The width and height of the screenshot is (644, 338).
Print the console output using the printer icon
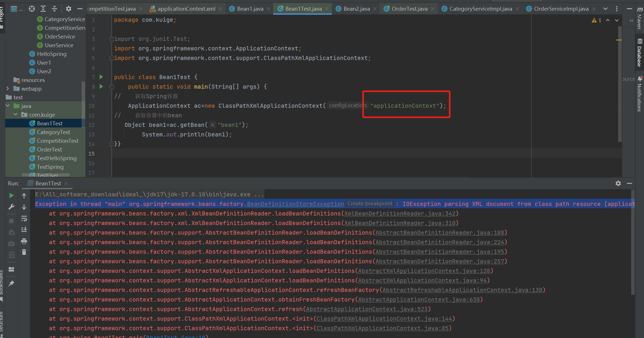[x=24, y=241]
